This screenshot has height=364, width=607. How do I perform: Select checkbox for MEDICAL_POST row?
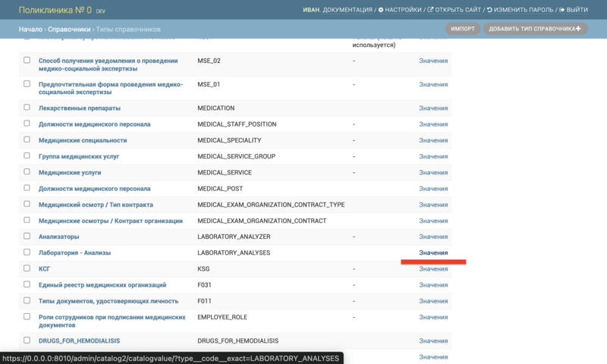pos(27,187)
